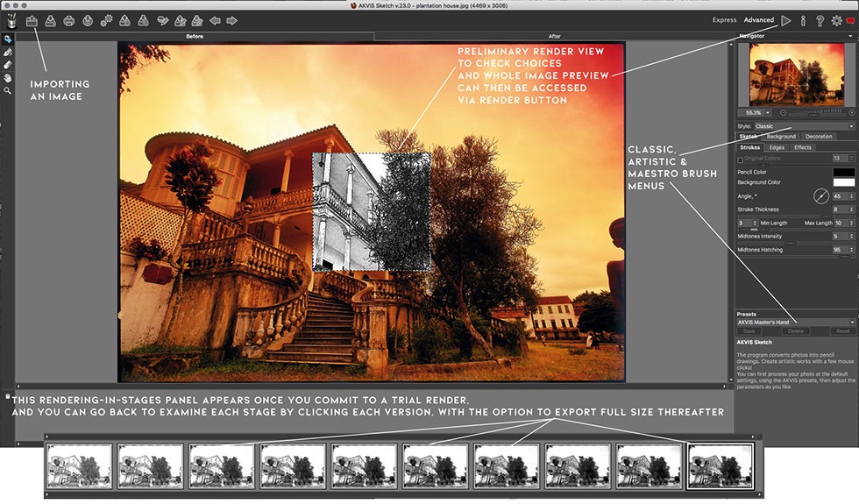Open help via the question mark icon
The image size is (859, 504).
tap(820, 20)
